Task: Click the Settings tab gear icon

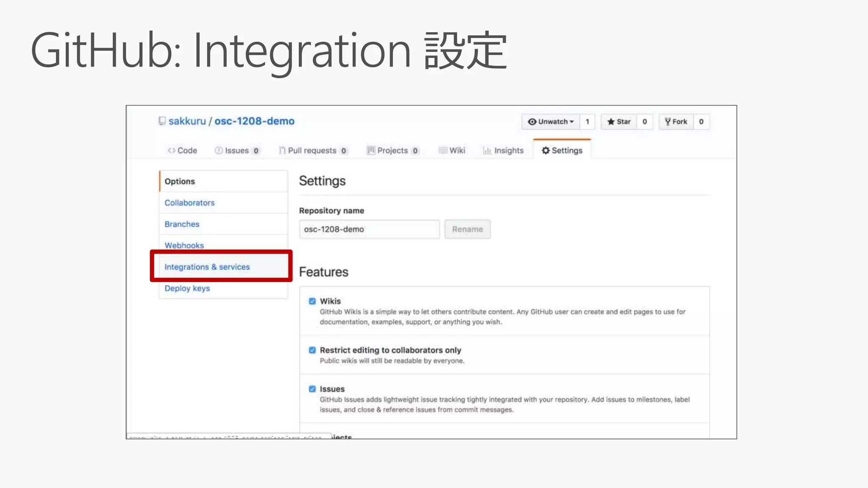Action: click(x=546, y=150)
